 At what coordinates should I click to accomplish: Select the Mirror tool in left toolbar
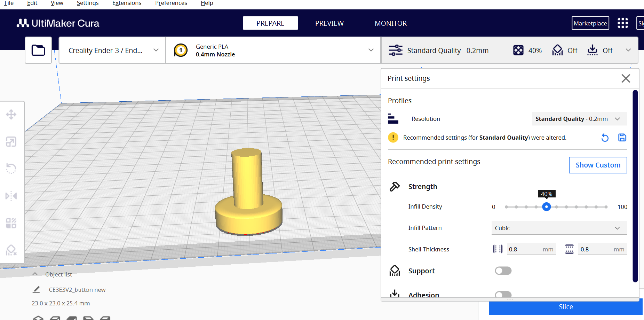coord(11,196)
